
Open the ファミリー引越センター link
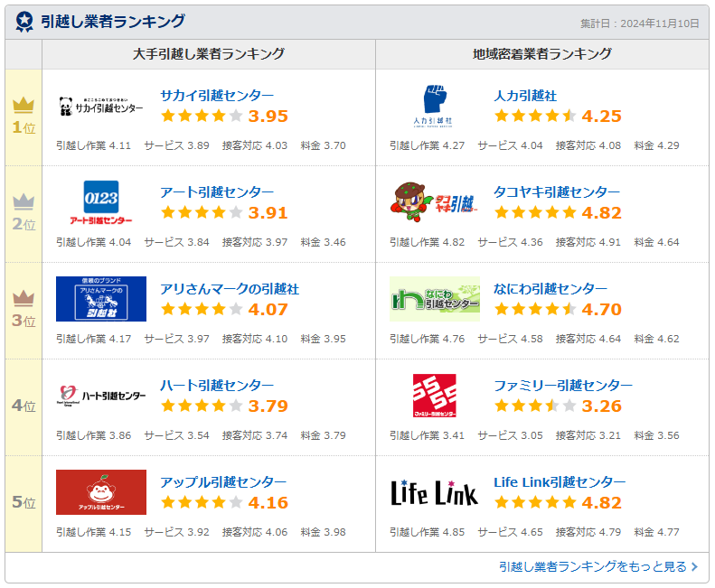click(563, 386)
